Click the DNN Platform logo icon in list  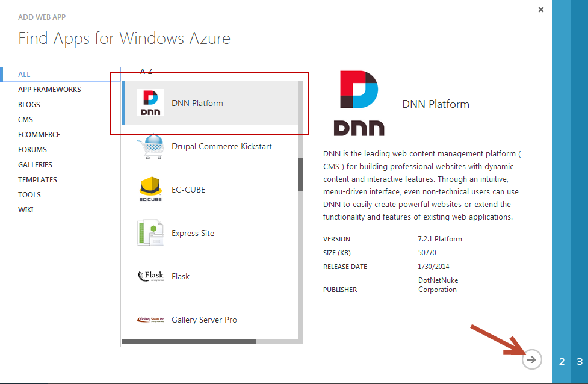tap(150, 103)
